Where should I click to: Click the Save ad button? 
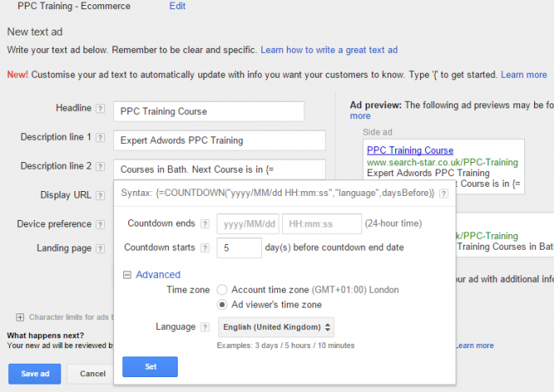click(35, 374)
